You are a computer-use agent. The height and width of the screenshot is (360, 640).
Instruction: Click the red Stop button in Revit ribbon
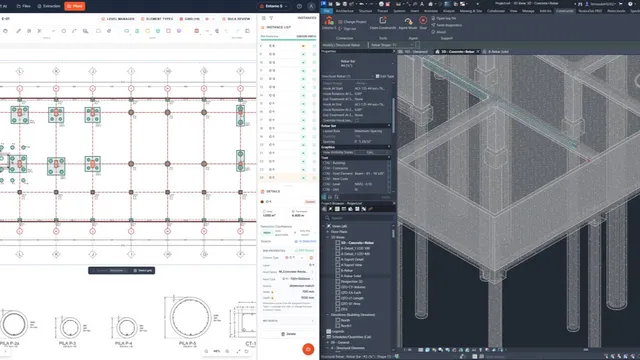pyautogui.click(x=423, y=23)
